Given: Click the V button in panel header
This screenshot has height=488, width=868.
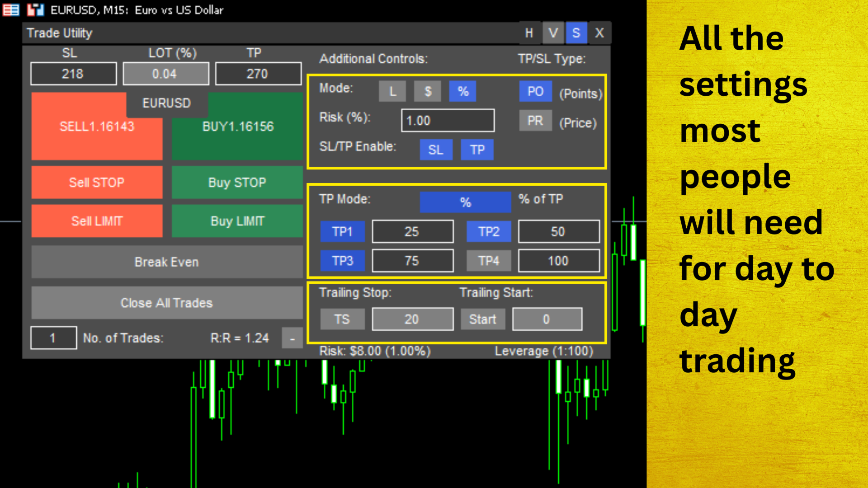Looking at the screenshot, I should 553,33.
